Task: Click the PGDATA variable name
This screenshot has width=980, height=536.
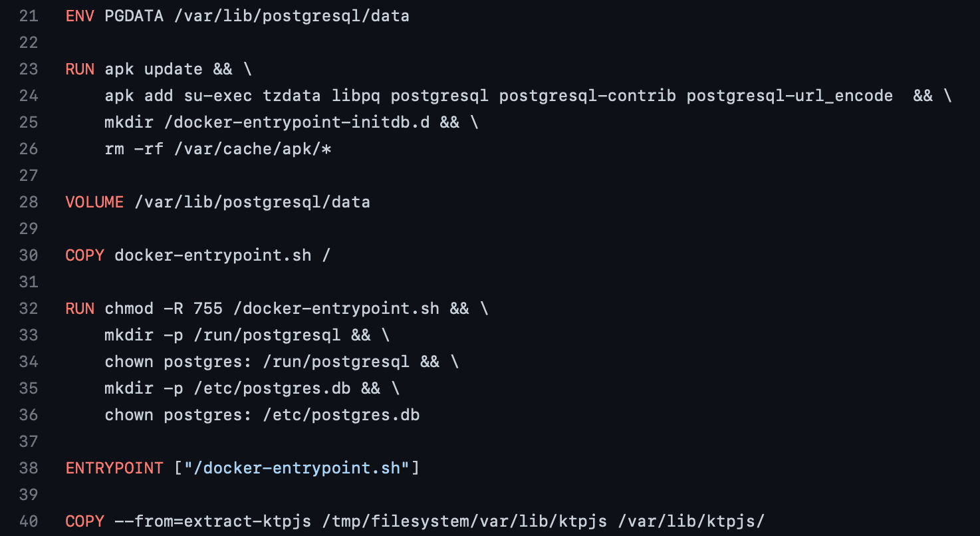Action: [134, 16]
